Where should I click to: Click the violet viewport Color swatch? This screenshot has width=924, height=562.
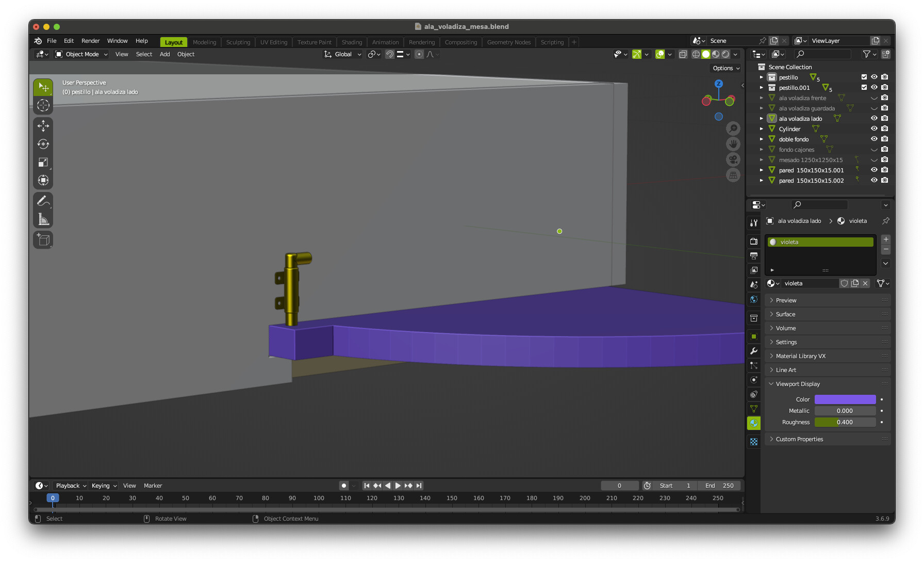(845, 399)
